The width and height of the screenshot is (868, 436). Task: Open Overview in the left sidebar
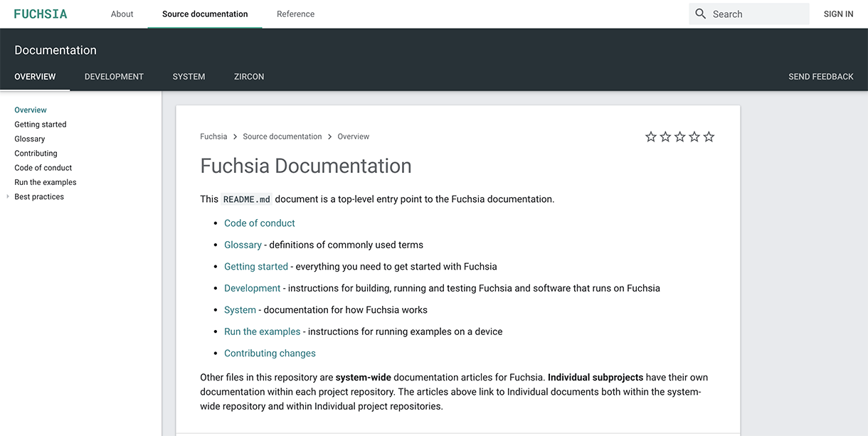[31, 110]
